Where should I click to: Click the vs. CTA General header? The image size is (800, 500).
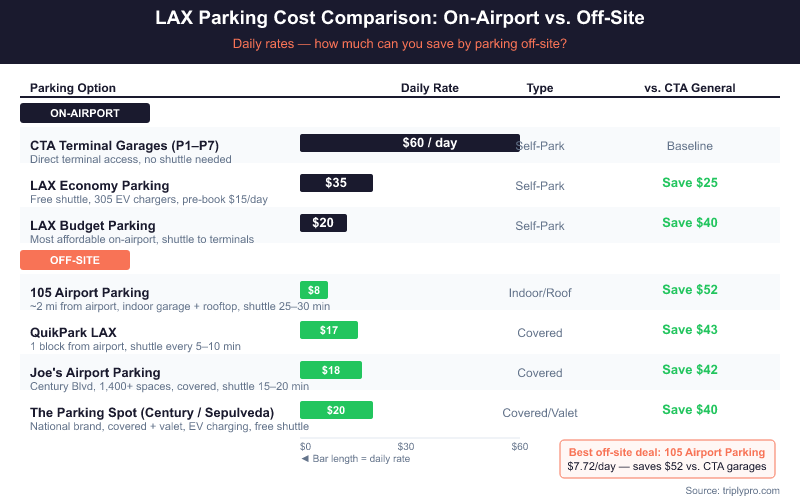coord(690,88)
